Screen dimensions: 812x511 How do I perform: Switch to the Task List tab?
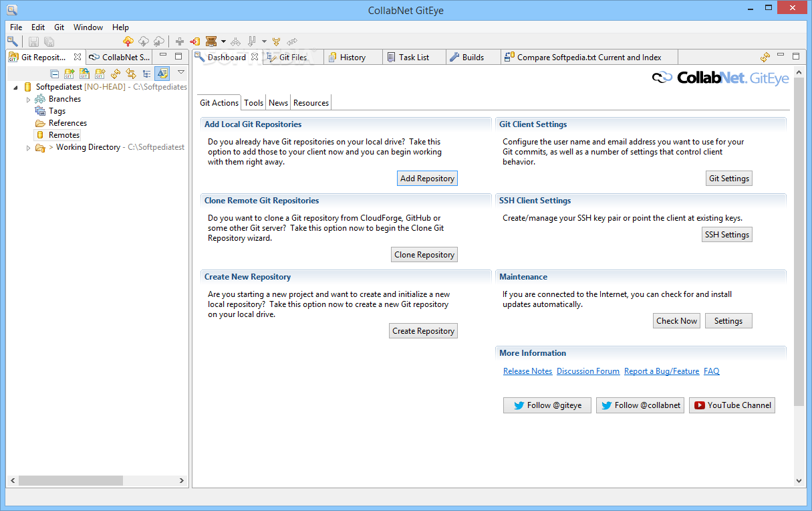tap(414, 57)
